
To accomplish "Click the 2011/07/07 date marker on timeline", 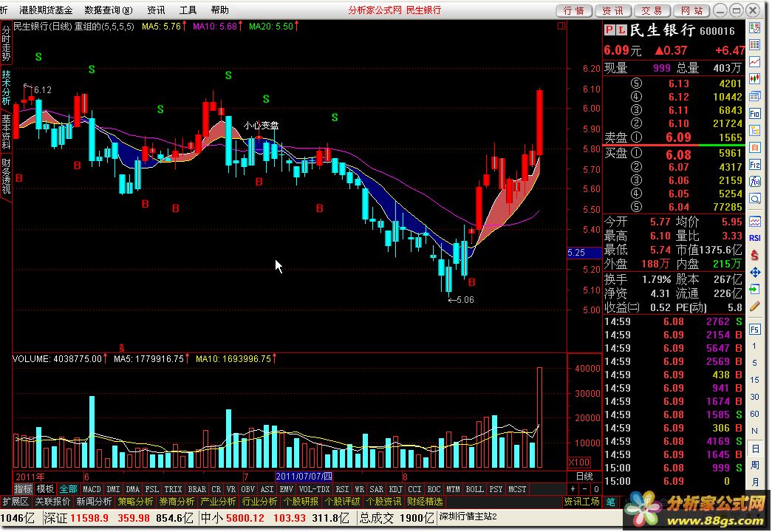I will (304, 477).
